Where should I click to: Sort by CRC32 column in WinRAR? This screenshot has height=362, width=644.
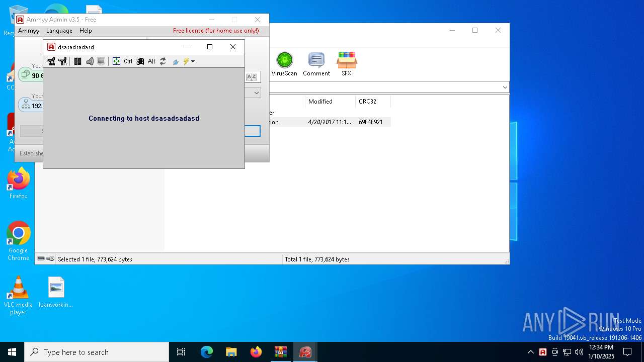tap(373, 102)
